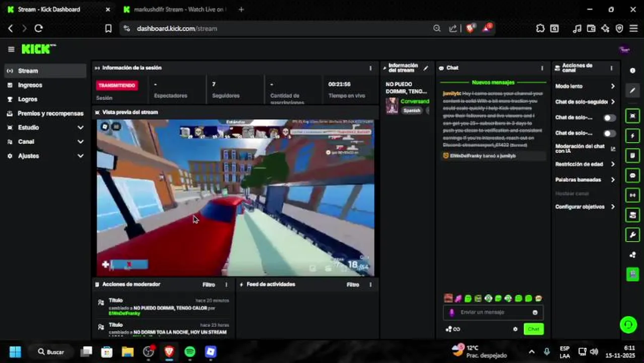The image size is (644, 363).
Task: Open Filtro in Feed de actividades
Action: (x=353, y=284)
